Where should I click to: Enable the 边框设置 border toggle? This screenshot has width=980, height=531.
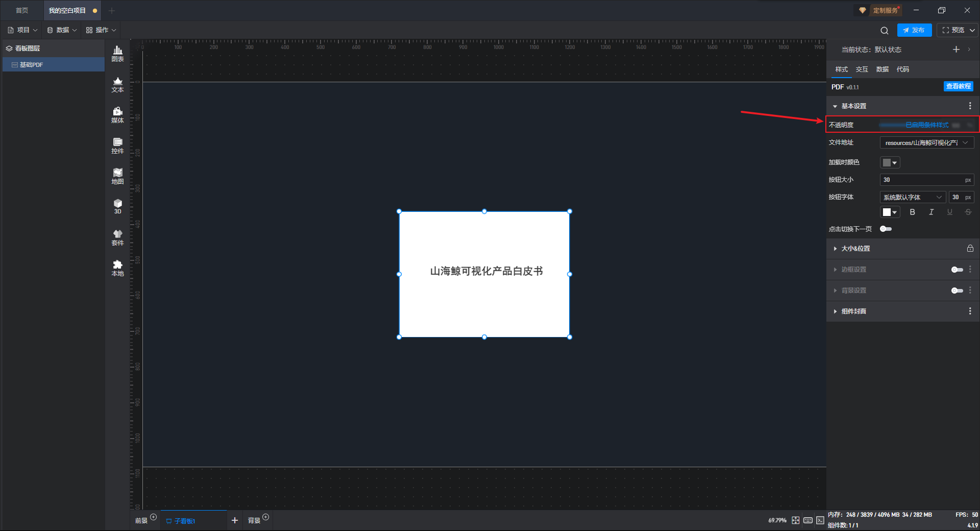[x=957, y=270]
